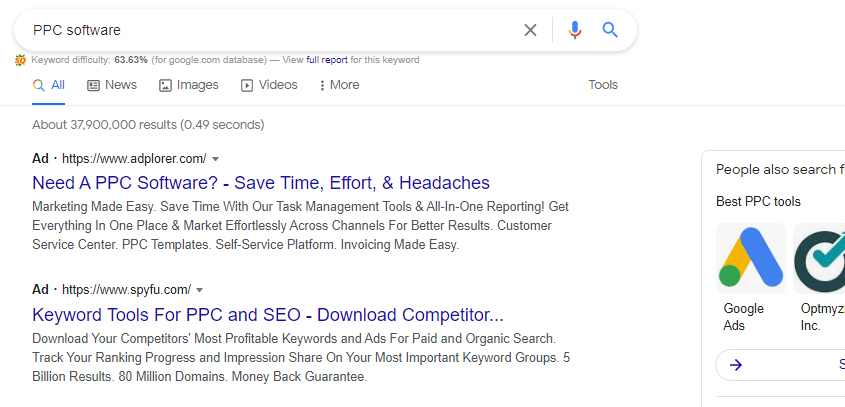Expand the More search options menu
The width and height of the screenshot is (845, 407).
click(x=339, y=85)
